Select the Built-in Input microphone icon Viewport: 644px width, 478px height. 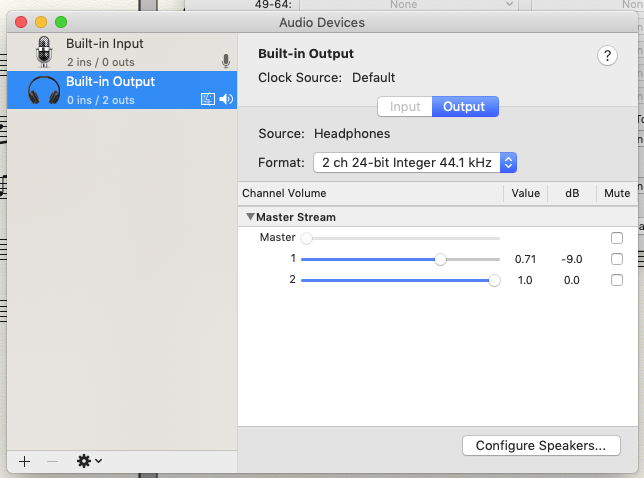pos(43,52)
